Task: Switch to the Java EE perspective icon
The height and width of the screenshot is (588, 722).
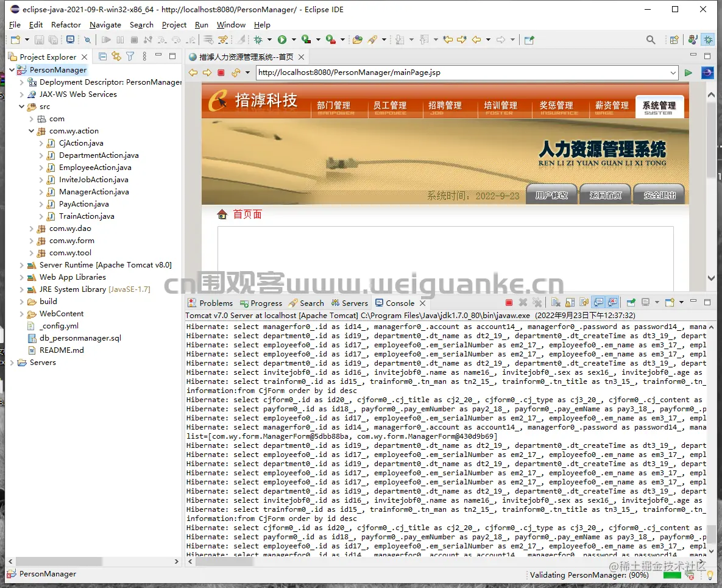Action: 693,40
